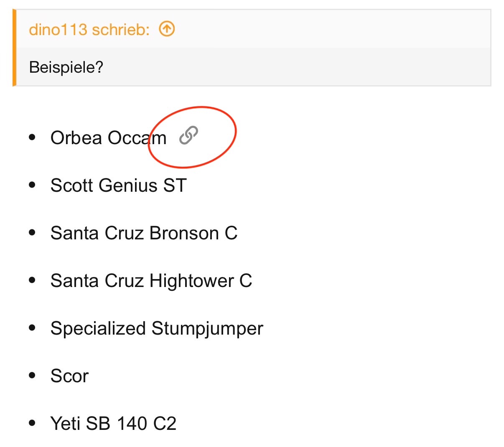504x447 pixels.
Task: Click the orange left border of the quote
Action: (15, 48)
